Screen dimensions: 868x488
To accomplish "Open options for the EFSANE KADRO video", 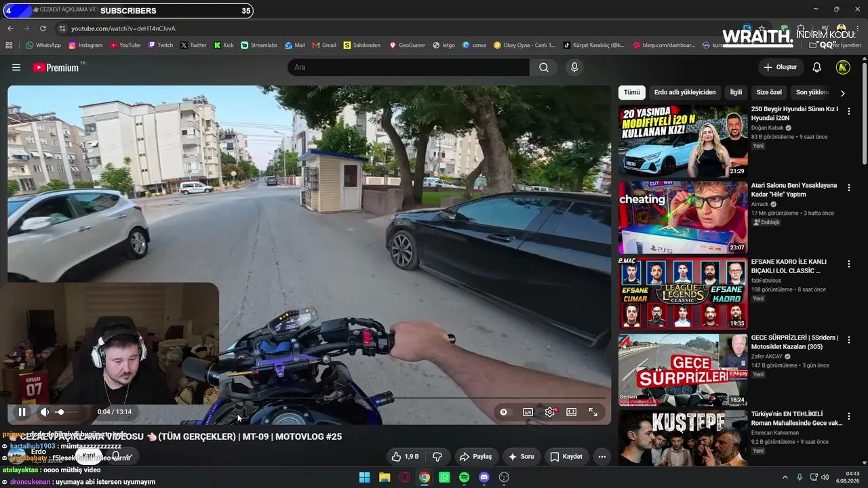I will point(848,264).
